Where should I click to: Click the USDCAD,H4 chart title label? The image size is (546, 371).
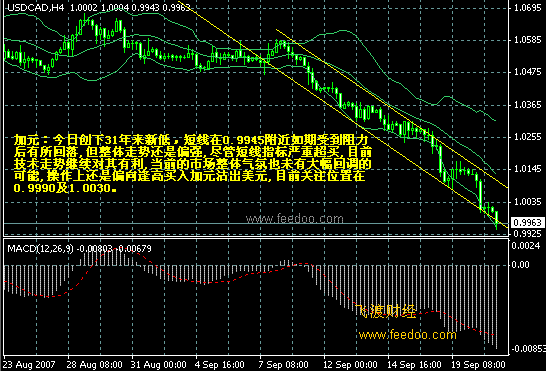tap(36, 8)
